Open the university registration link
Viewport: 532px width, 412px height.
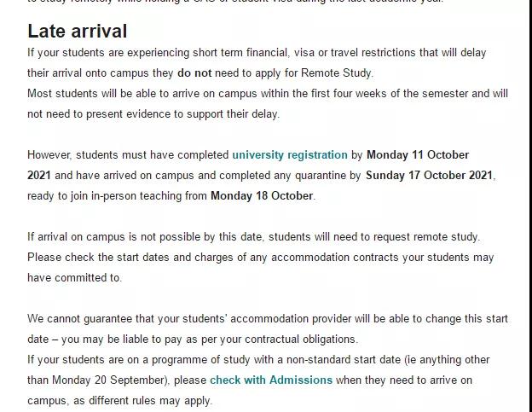click(x=290, y=155)
